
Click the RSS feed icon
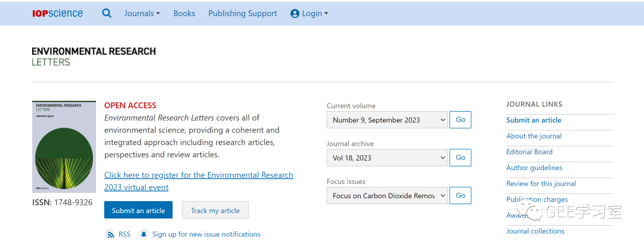110,234
